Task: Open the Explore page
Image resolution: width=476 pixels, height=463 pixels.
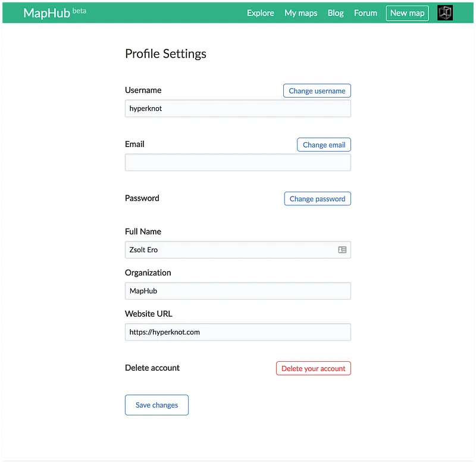Action: pos(260,13)
